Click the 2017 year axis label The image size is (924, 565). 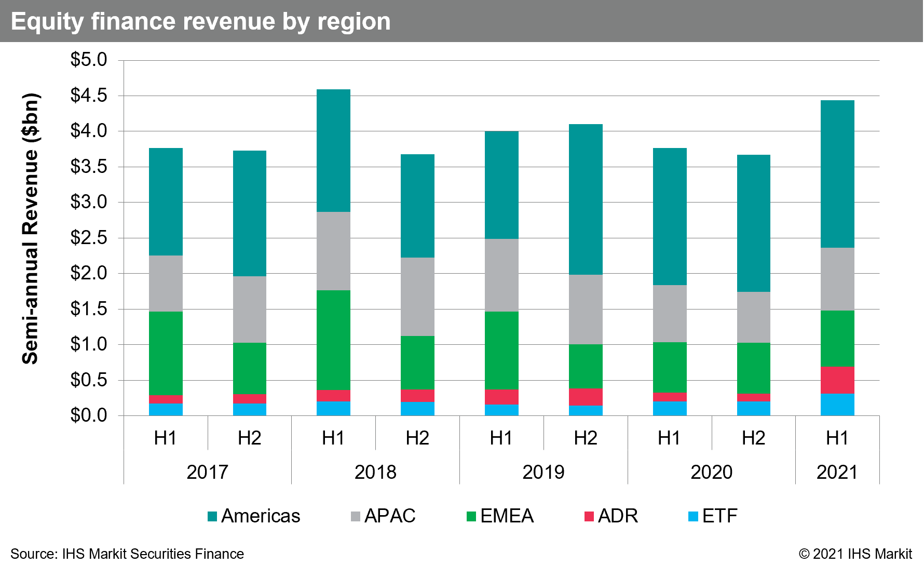(x=207, y=472)
